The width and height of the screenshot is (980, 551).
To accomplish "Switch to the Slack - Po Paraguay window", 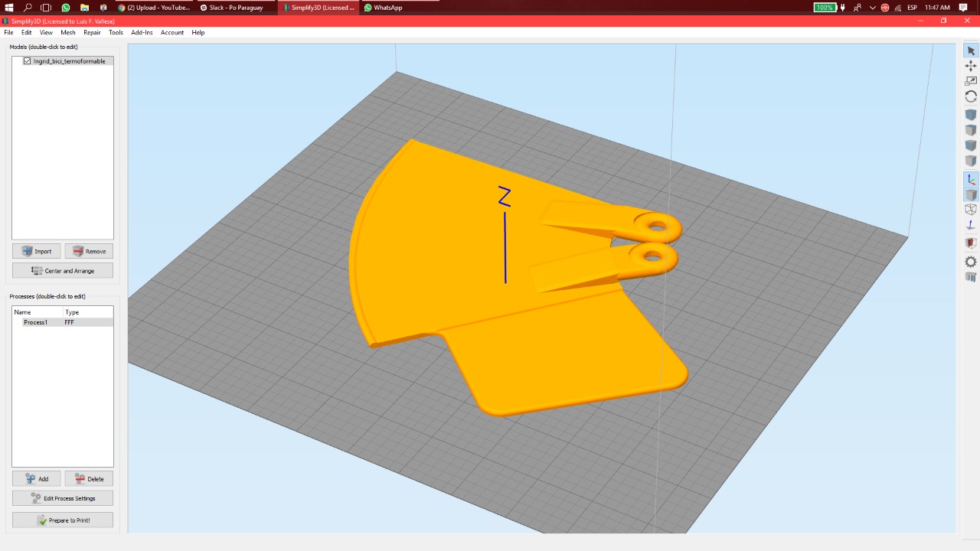I will 237,8.
